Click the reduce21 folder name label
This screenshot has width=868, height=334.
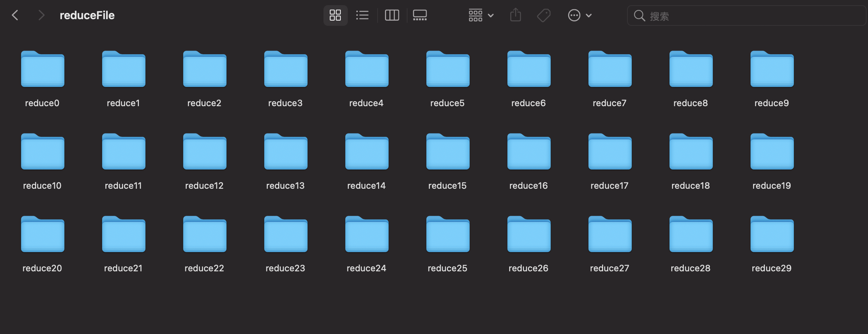[x=123, y=268]
